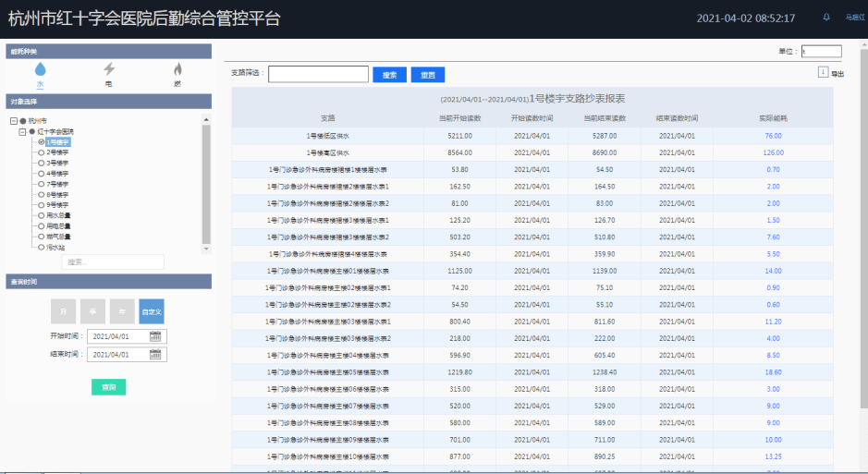This screenshot has width=868, height=474.
Task: Select the 污水站 radio option
Action: coord(41,248)
